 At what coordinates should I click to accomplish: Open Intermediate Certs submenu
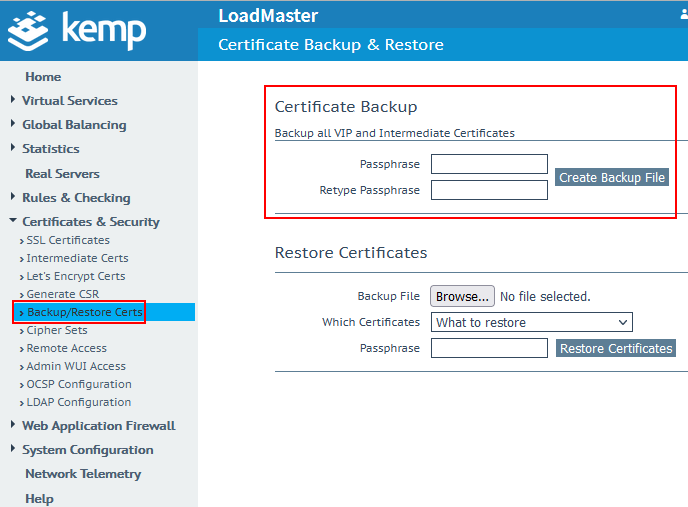pyautogui.click(x=77, y=258)
